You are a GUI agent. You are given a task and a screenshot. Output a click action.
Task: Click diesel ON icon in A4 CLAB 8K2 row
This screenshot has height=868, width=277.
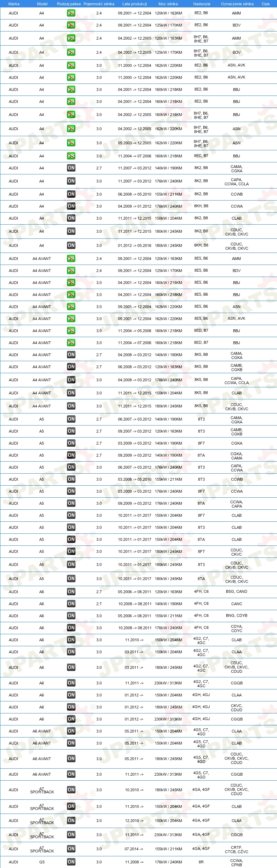click(71, 218)
